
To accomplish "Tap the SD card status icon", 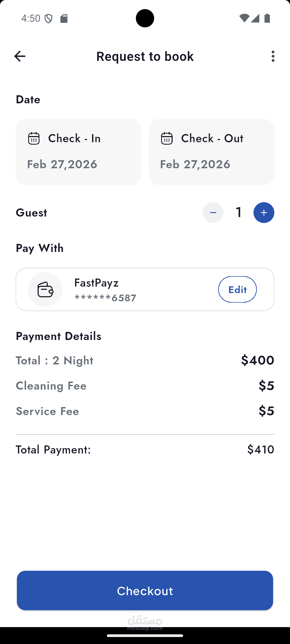I will (x=64, y=19).
